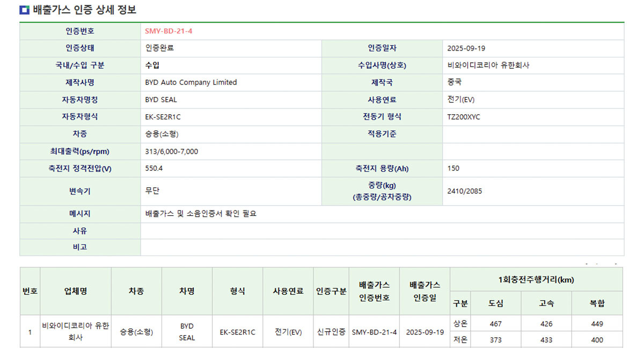This screenshot has width=644, height=363.
Task: Select the 인증완료 status value
Action: coord(159,48)
